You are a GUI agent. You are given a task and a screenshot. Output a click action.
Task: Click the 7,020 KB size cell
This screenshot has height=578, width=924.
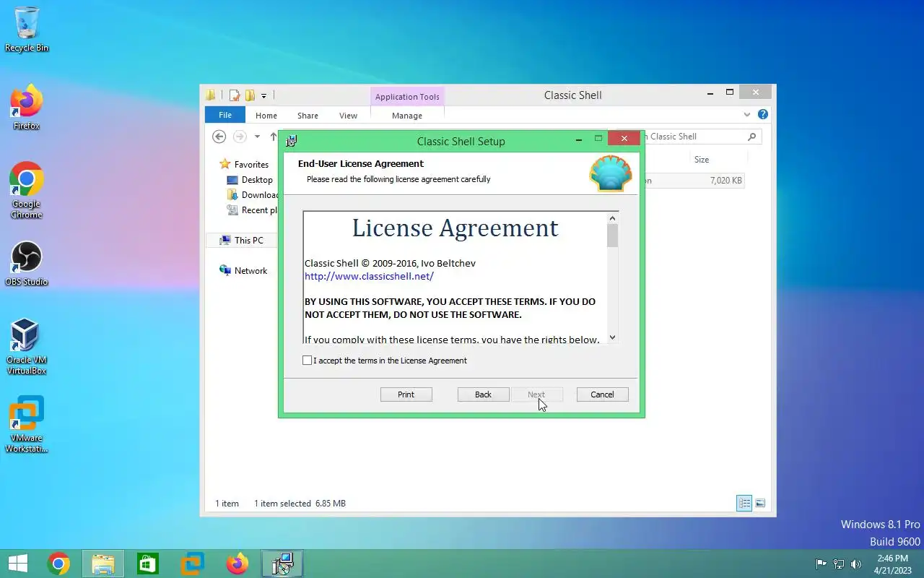coord(725,181)
